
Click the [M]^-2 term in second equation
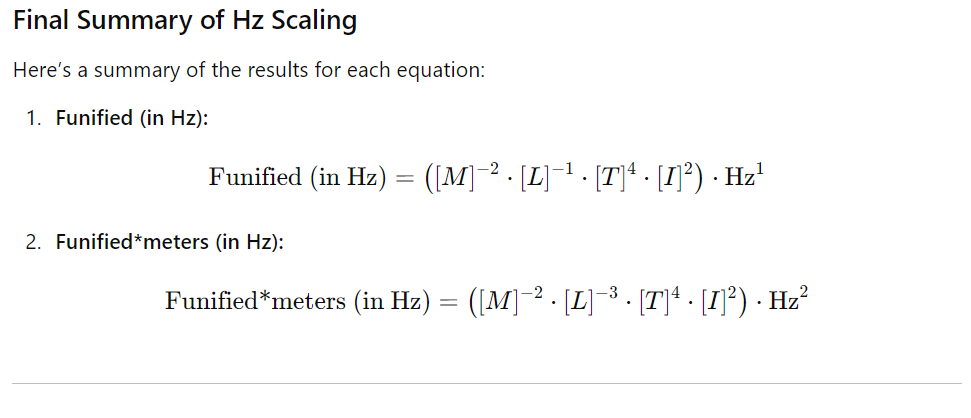pyautogui.click(x=508, y=300)
